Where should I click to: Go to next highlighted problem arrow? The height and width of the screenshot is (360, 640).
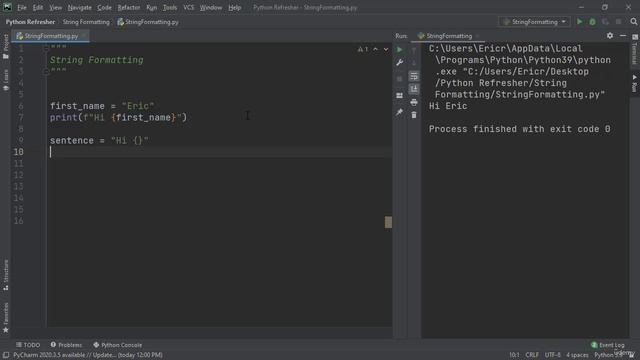point(386,49)
